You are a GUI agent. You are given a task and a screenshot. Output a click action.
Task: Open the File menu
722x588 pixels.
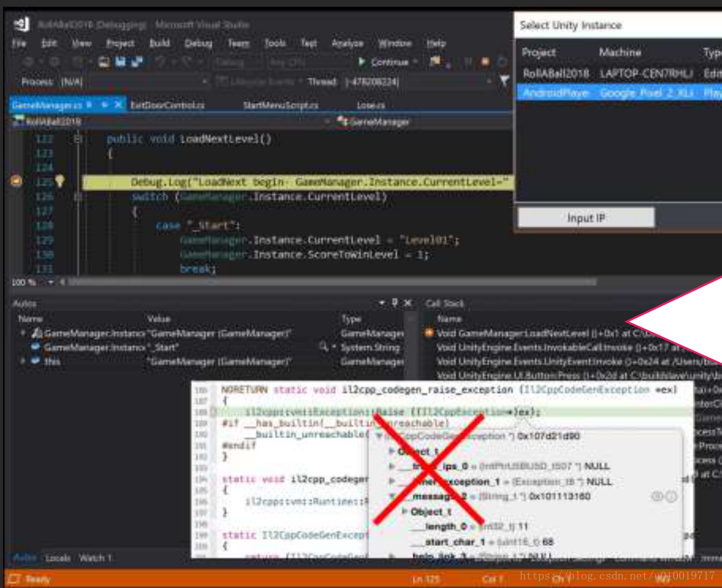(x=19, y=43)
